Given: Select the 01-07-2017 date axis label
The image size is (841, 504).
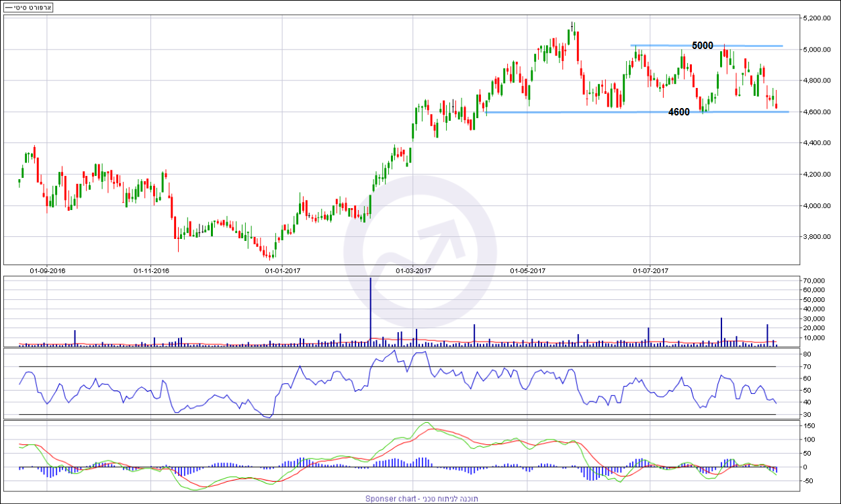Looking at the screenshot, I should pos(650,271).
